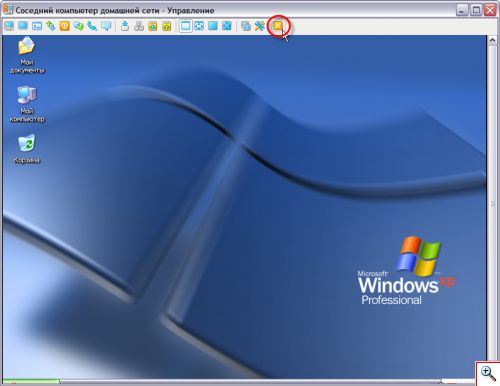500x386 pixels.
Task: Switch to view-only mode monitor icon
Action: 23,26
